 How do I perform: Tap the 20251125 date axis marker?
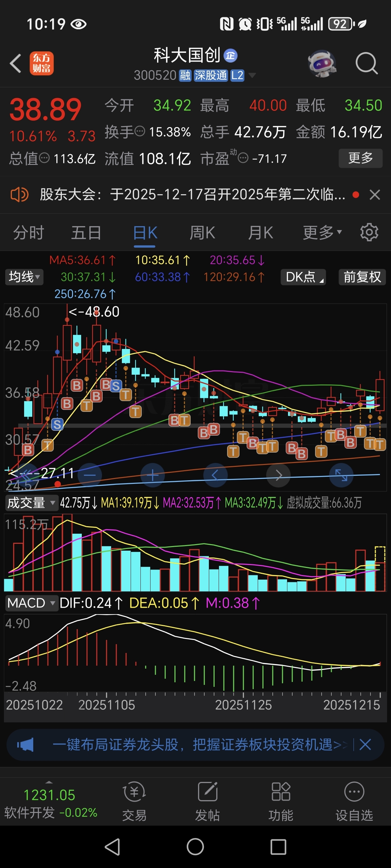243,705
